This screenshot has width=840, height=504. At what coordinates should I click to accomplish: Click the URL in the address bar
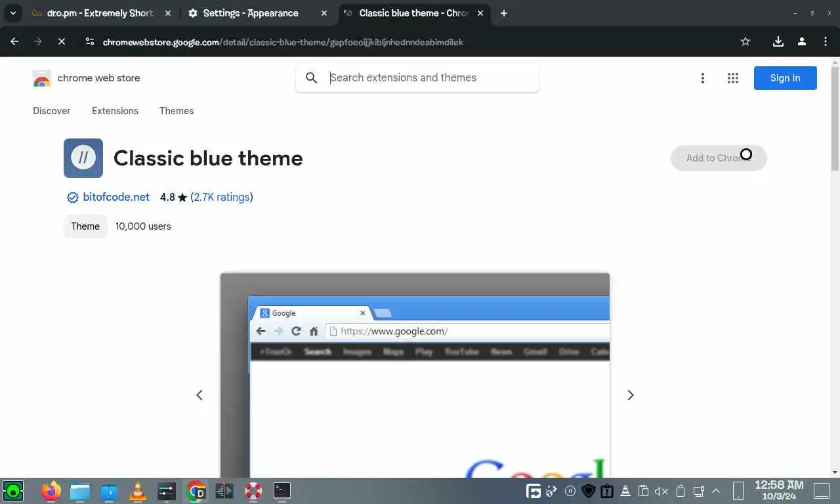click(283, 42)
